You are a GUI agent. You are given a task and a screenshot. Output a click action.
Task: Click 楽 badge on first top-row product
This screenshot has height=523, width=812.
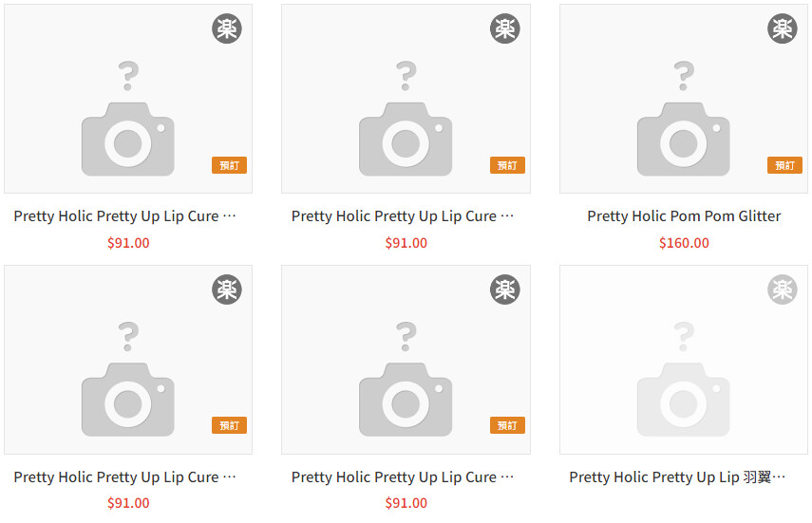click(227, 29)
